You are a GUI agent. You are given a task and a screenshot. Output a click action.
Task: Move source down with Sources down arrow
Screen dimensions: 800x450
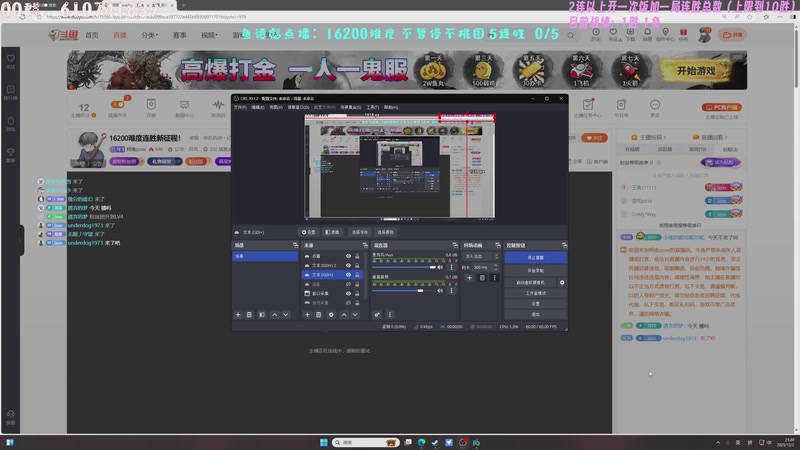355,315
